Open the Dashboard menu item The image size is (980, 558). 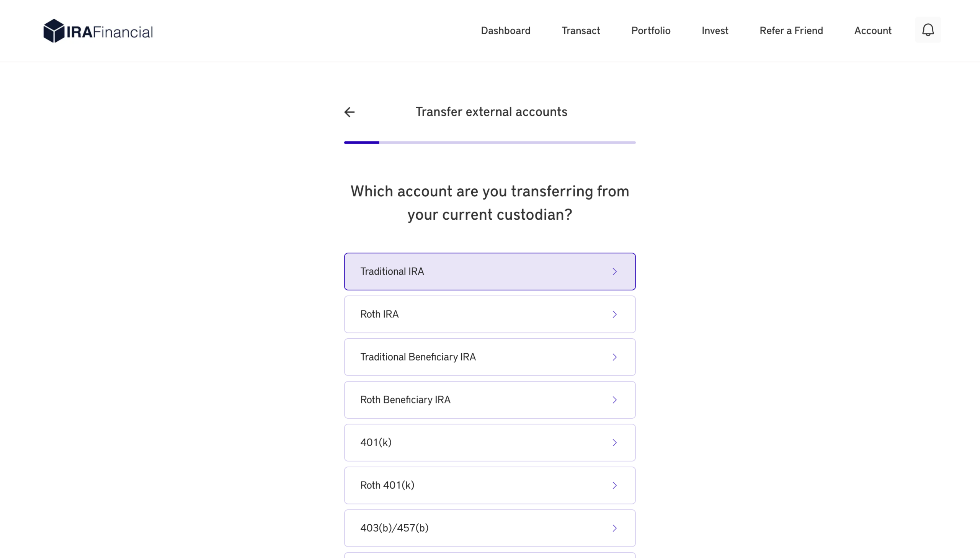(506, 31)
